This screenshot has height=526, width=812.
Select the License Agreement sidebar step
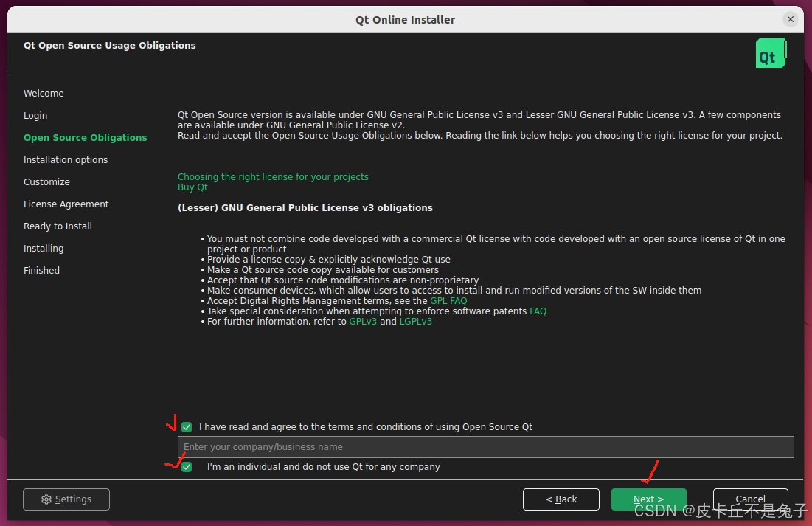click(66, 204)
